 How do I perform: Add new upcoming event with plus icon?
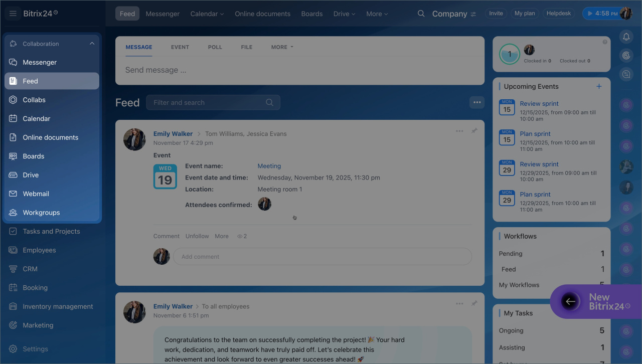(599, 86)
